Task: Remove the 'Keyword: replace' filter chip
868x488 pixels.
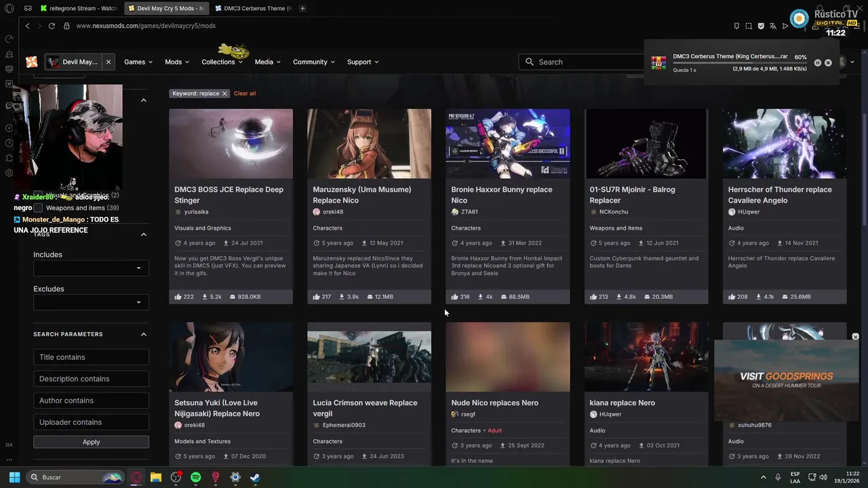Action: coord(224,94)
